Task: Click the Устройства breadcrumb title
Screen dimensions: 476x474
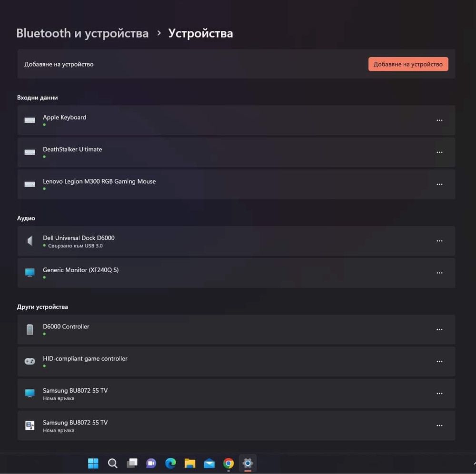Action: pyautogui.click(x=201, y=33)
